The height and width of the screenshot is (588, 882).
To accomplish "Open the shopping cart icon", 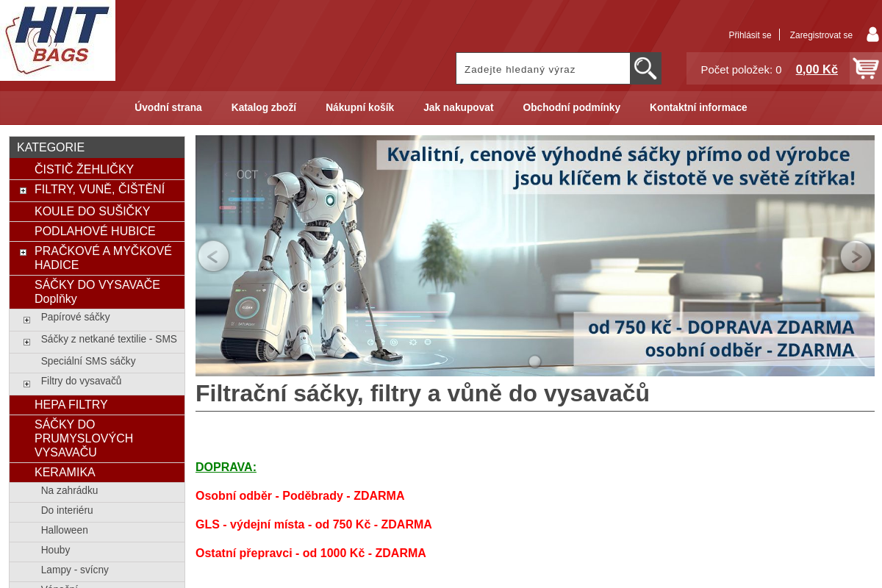I will pos(865,68).
